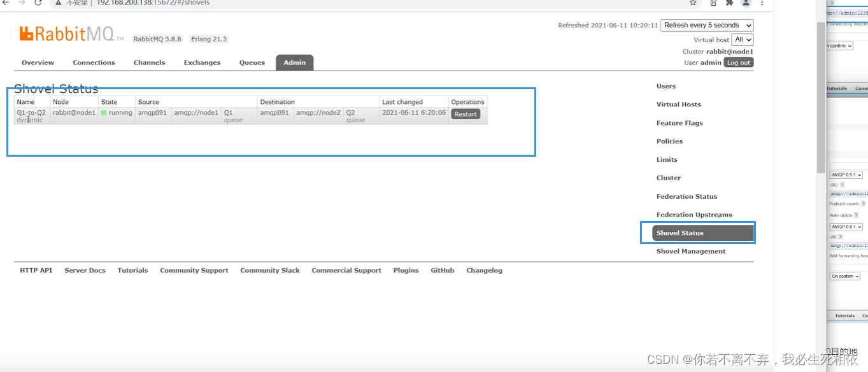Open the Community Support footer link
868x372 pixels.
[194, 270]
